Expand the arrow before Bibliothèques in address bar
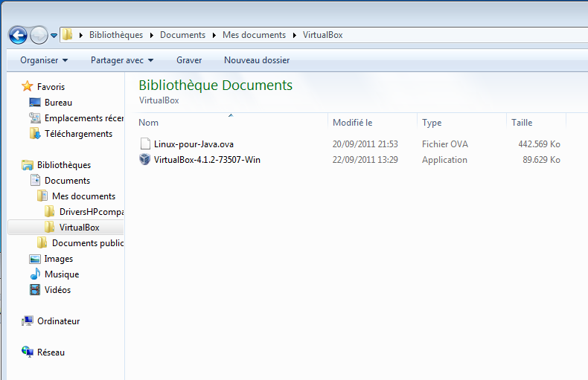The image size is (588, 380). coord(81,35)
